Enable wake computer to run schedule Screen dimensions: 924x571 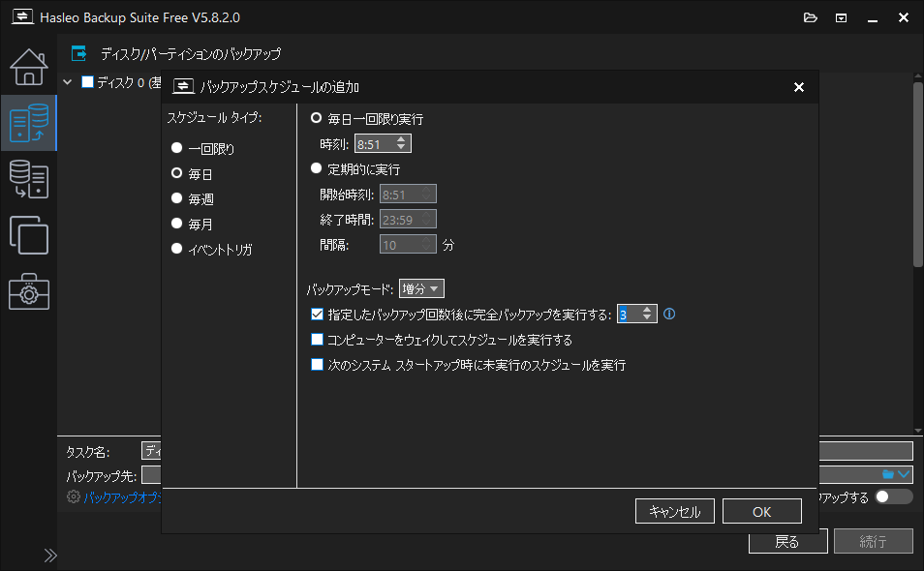tap(317, 340)
